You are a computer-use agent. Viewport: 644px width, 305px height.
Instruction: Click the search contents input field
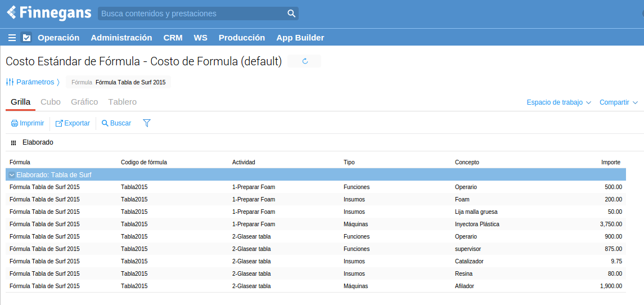point(191,14)
